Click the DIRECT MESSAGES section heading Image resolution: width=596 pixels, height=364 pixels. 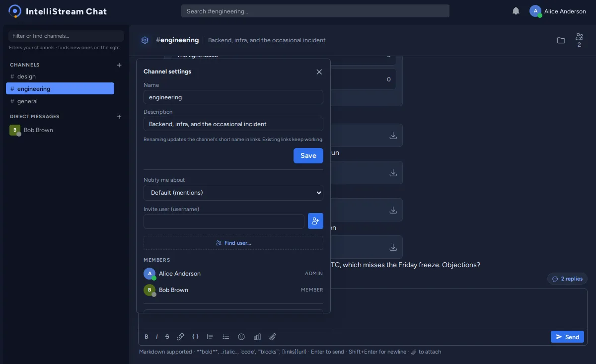click(35, 117)
